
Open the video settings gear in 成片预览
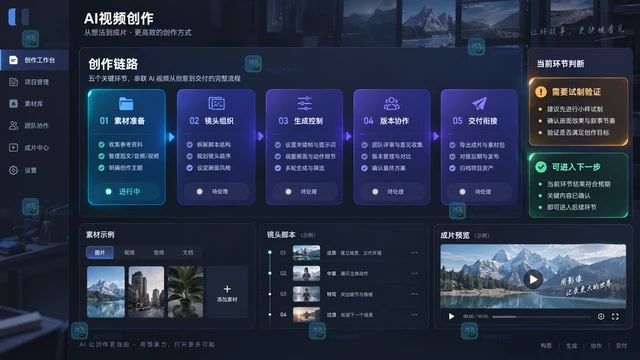601,316
